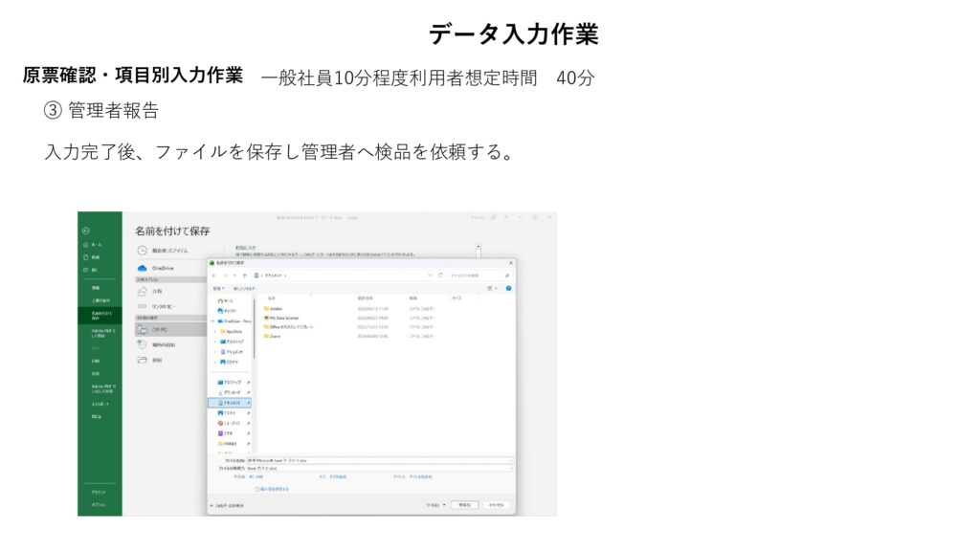Click the 参照 browse folder icon
The height and width of the screenshot is (551, 980).
click(142, 360)
